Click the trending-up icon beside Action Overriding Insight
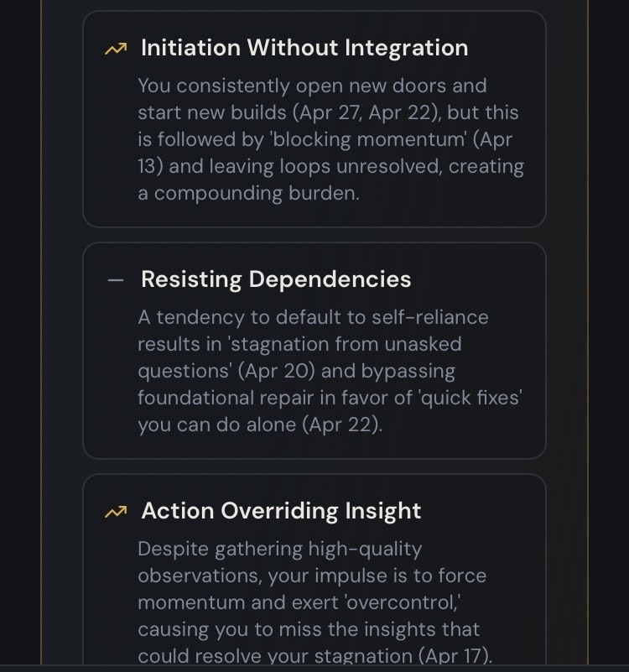 point(116,512)
